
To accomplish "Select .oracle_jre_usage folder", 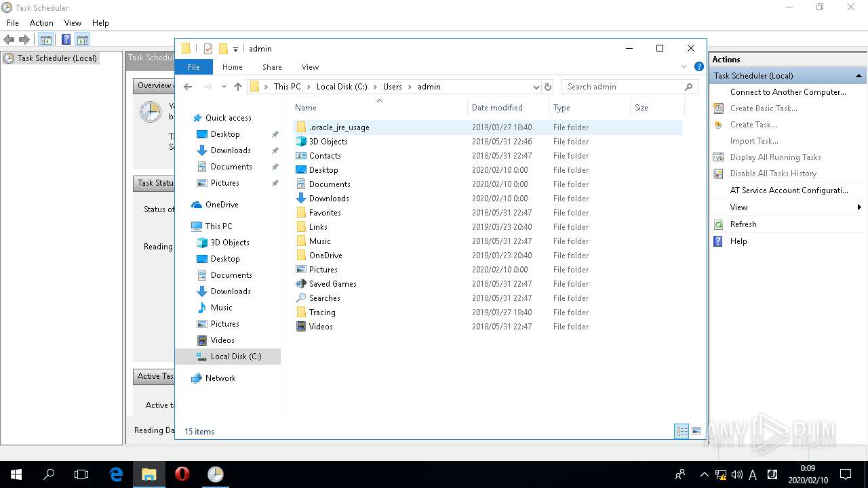I will coord(488,127).
